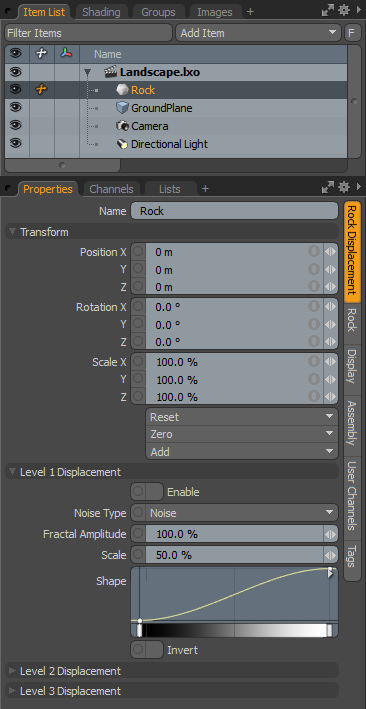Click the F button beside Add Item
366x709 pixels.
click(351, 33)
